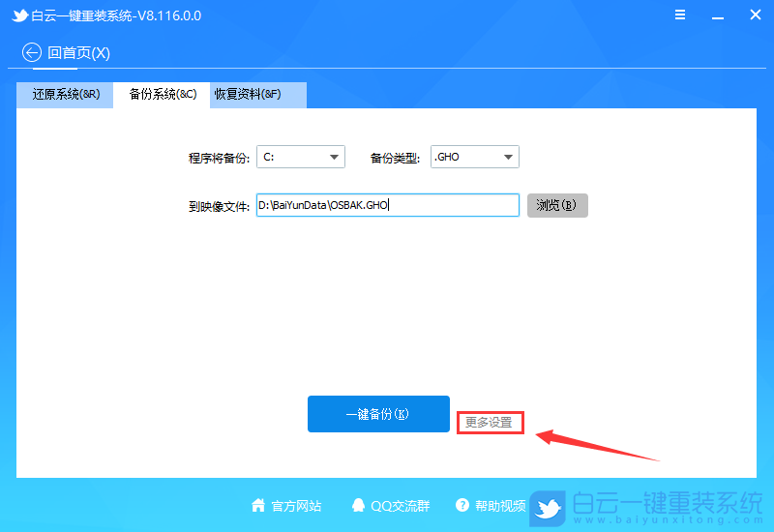Close the 白云一键重装系统 window

(x=756, y=15)
